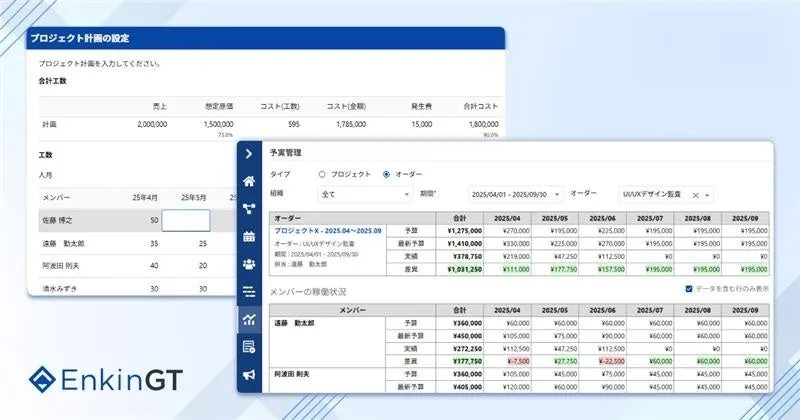Select the オーダー radio button

click(386, 174)
